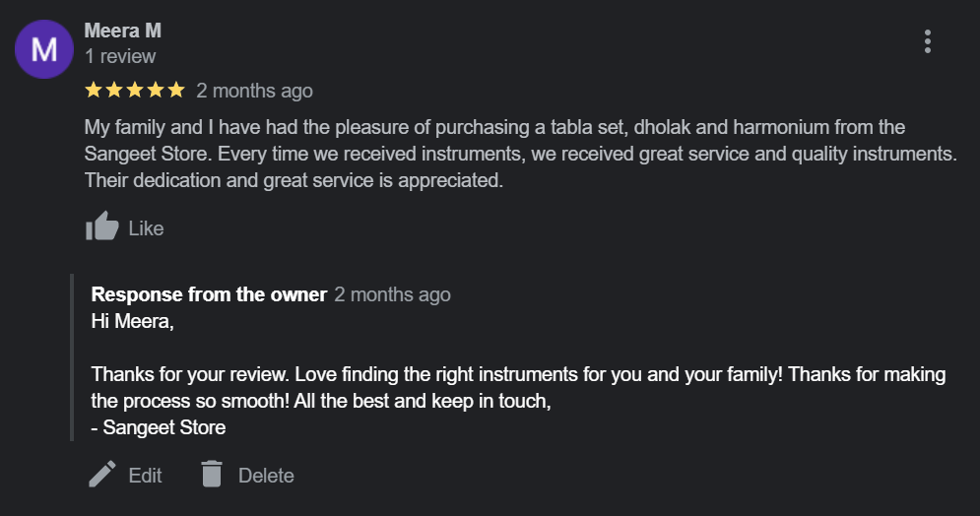Click the owner response's "2 months ago" timestamp
This screenshot has width=980, height=516.
392,294
